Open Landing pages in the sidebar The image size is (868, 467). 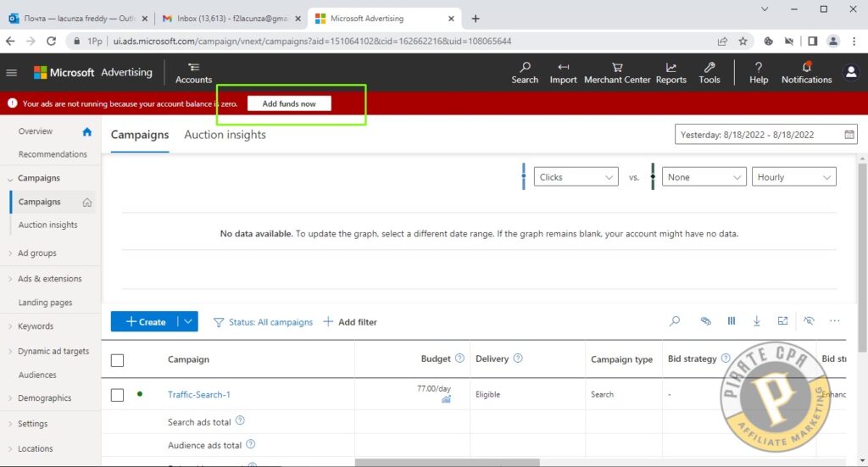click(x=45, y=303)
